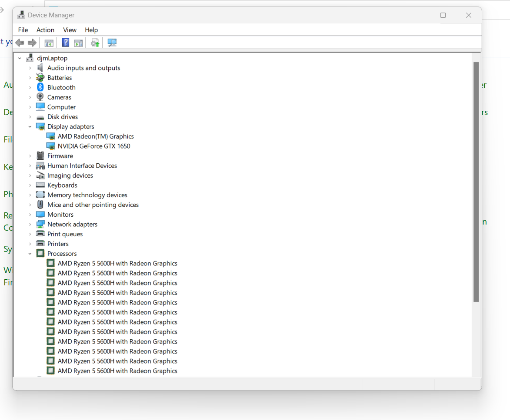The image size is (510, 420).
Task: Click the Bluetooth icon
Action: (40, 87)
